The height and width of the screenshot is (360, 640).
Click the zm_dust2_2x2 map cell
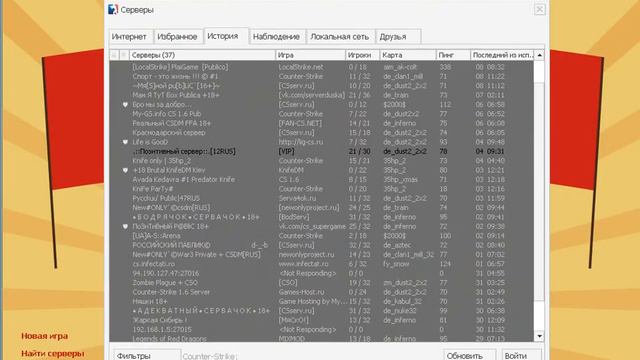coord(405,283)
